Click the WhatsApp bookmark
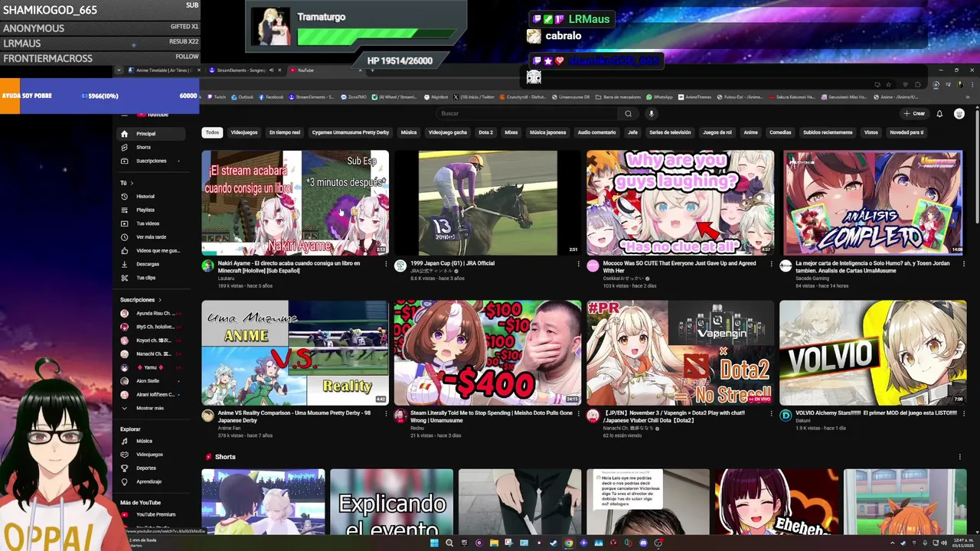980x551 pixels. 660,97
